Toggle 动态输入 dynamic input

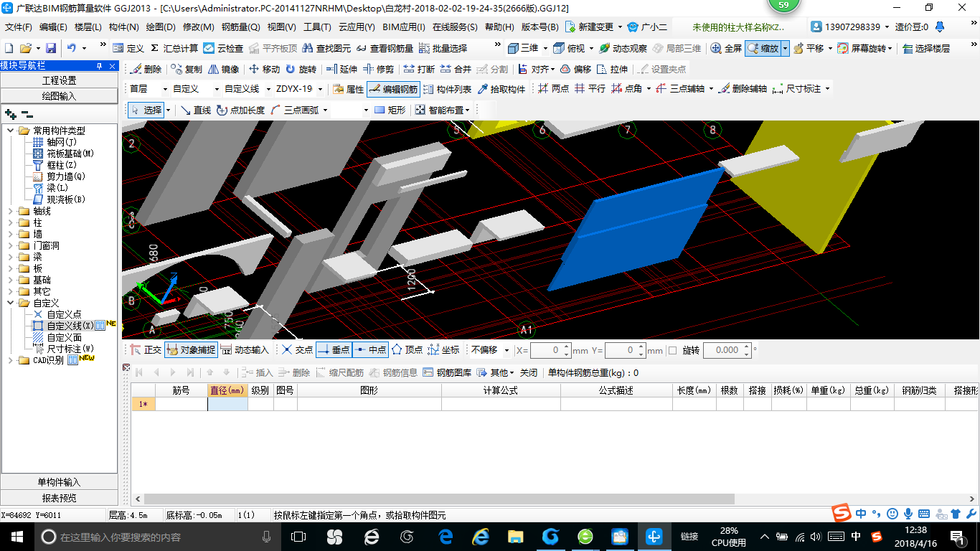pos(245,350)
